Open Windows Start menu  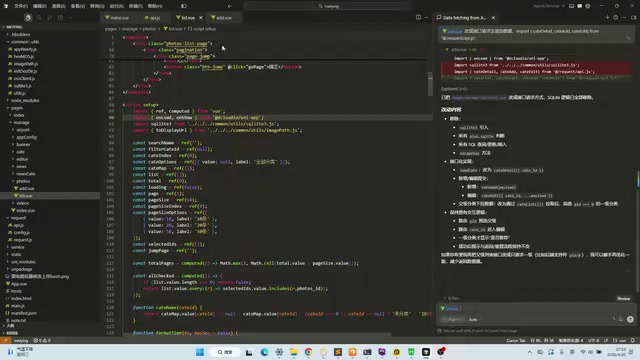pos(200,352)
